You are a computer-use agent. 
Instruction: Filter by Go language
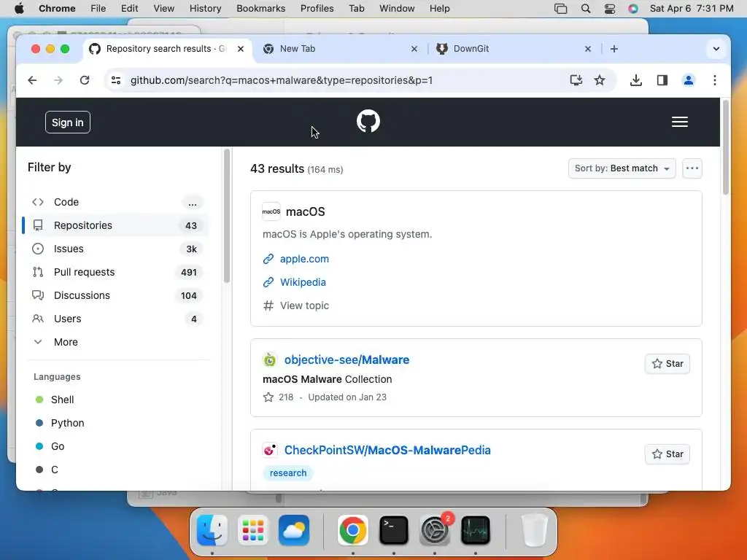pyautogui.click(x=50, y=446)
